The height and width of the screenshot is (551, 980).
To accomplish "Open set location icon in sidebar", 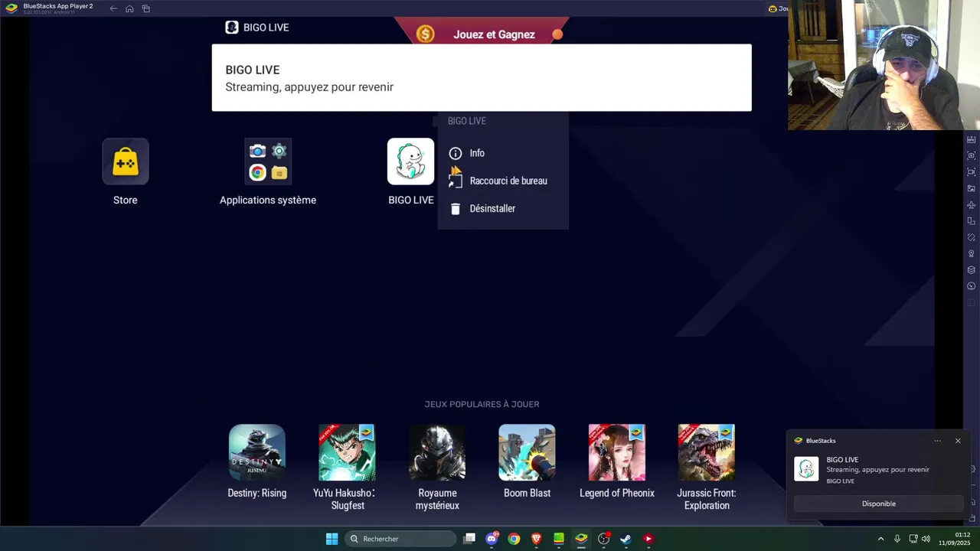I will coord(972,253).
